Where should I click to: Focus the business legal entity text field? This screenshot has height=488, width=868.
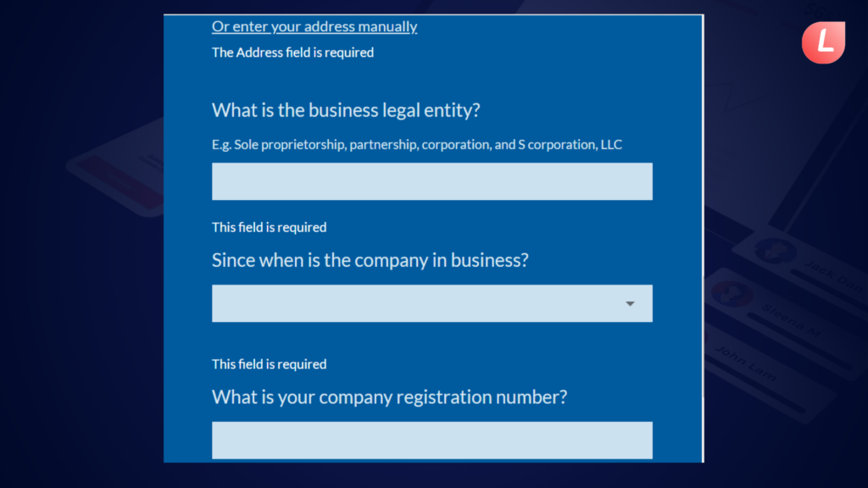[x=431, y=181]
